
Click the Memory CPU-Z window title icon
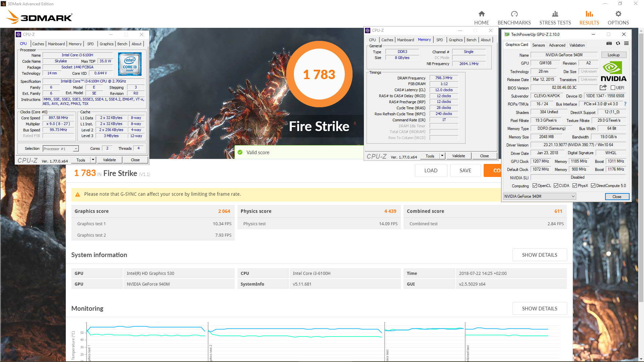tap(368, 31)
